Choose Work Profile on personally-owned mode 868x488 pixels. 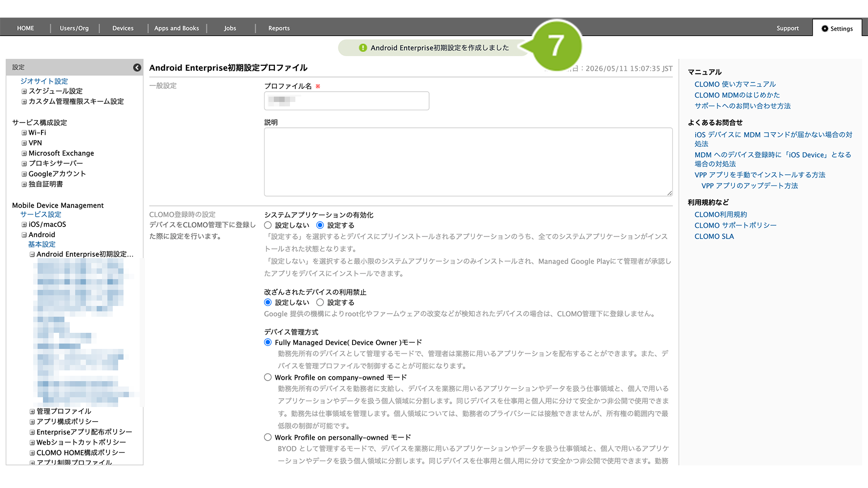pyautogui.click(x=268, y=437)
